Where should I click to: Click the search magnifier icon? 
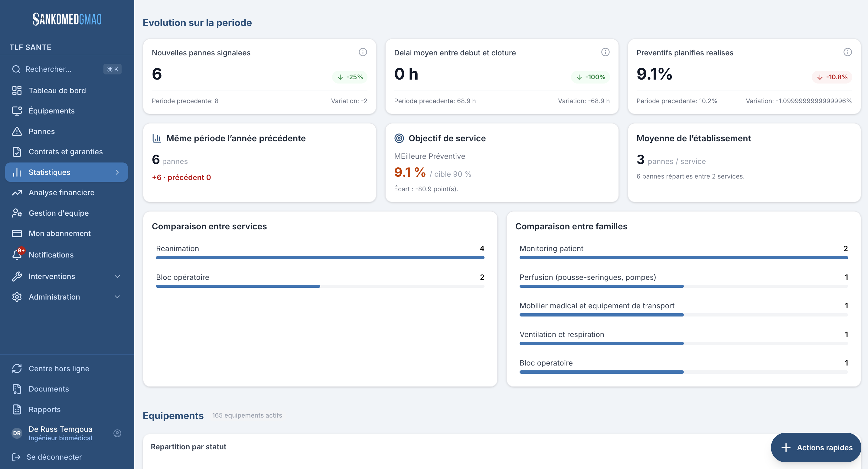(16, 69)
